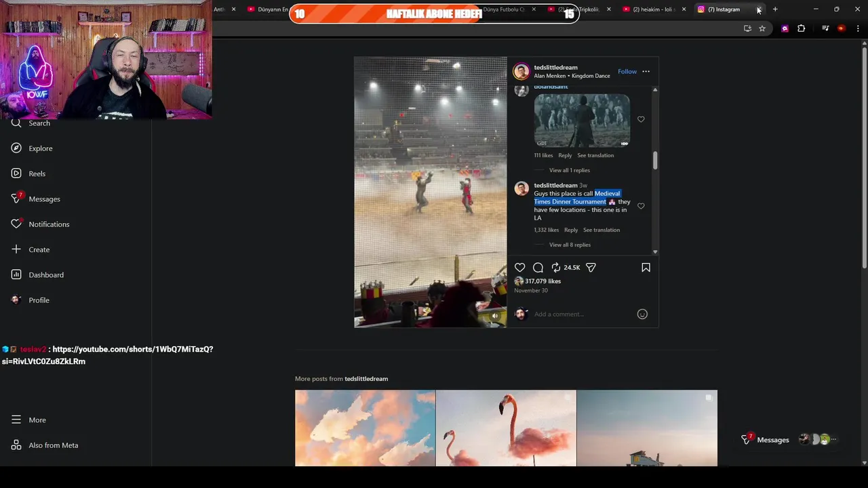The image size is (868, 488).
Task: Open post options three-dot menu
Action: pyautogui.click(x=646, y=71)
